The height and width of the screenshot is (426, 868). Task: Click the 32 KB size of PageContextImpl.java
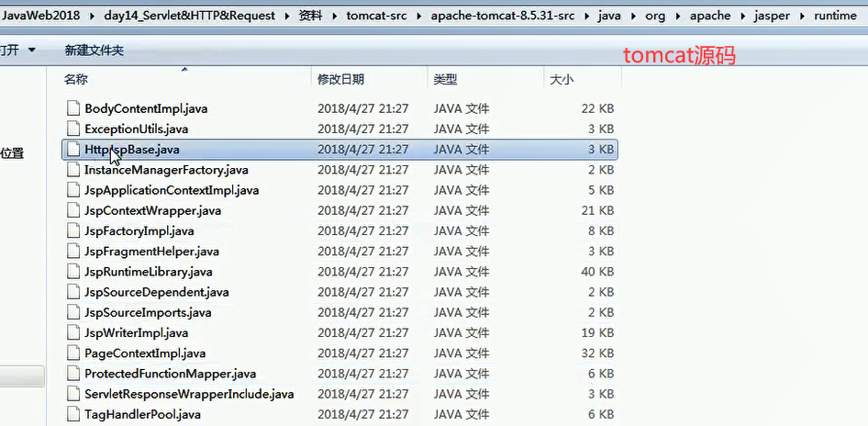coord(597,353)
